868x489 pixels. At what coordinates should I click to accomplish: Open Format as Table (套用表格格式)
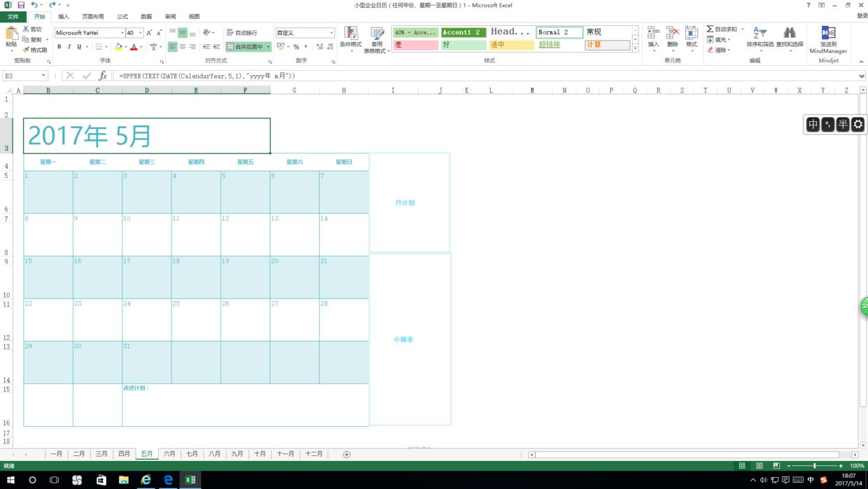(377, 39)
